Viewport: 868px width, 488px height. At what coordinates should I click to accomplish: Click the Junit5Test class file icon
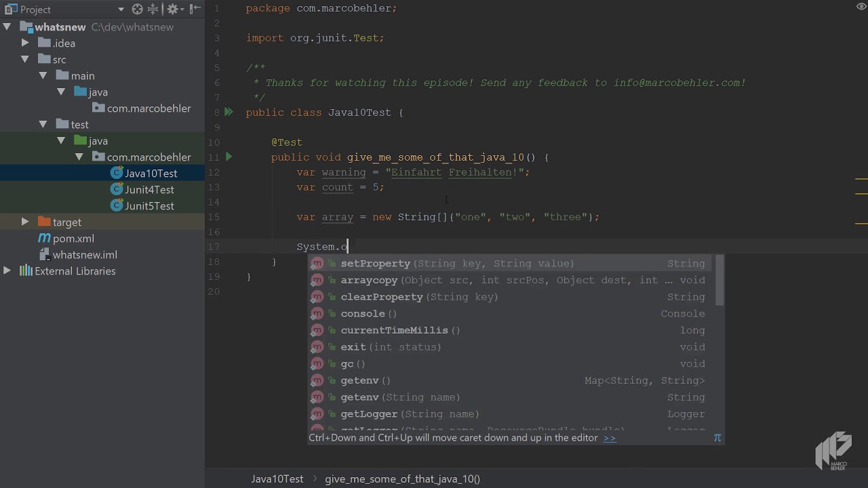point(116,206)
